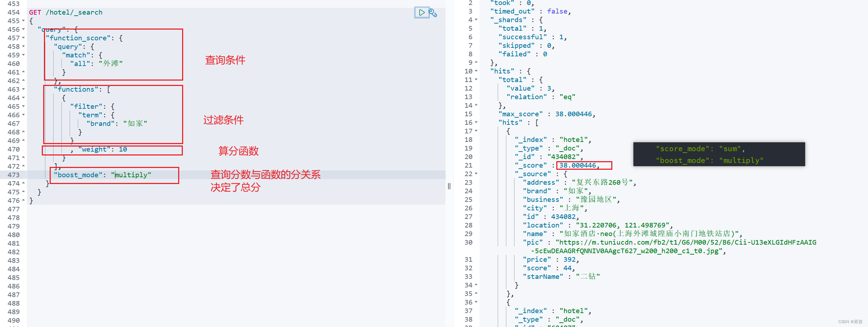
Task: Open the wrench tools menu icon
Action: pyautogui.click(x=433, y=13)
